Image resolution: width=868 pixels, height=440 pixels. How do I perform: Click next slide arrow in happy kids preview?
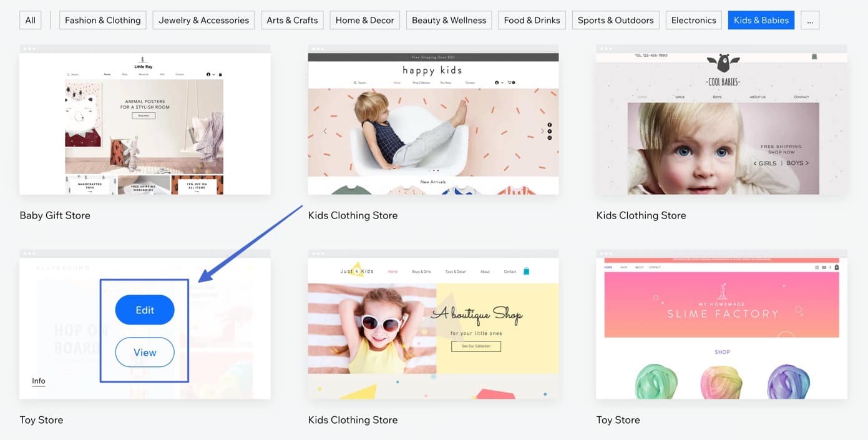click(542, 131)
